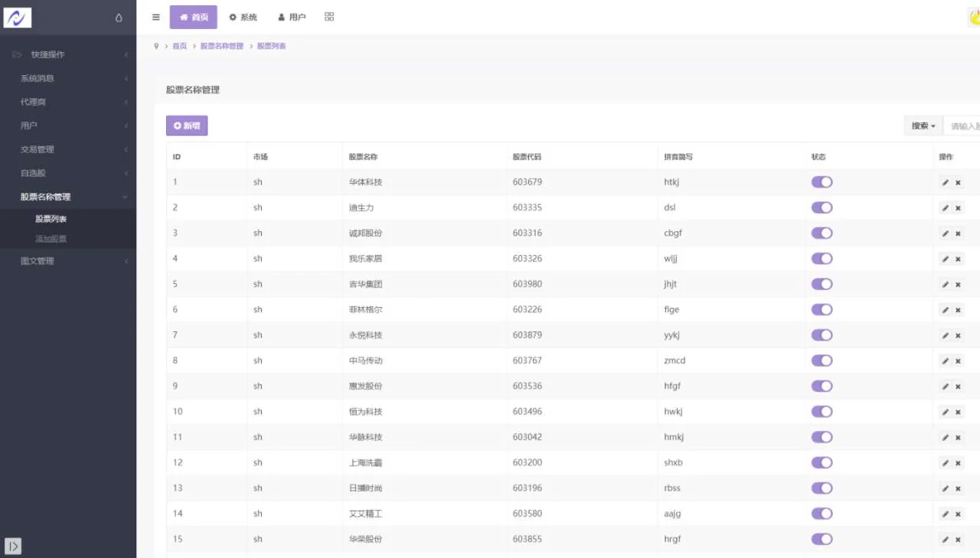Click the app logo in top-left corner
The height and width of the screenshot is (558, 980).
18,17
